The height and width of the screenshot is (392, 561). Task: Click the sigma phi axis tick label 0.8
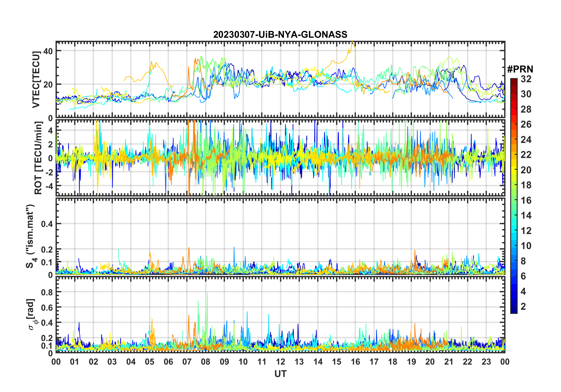[x=47, y=292]
